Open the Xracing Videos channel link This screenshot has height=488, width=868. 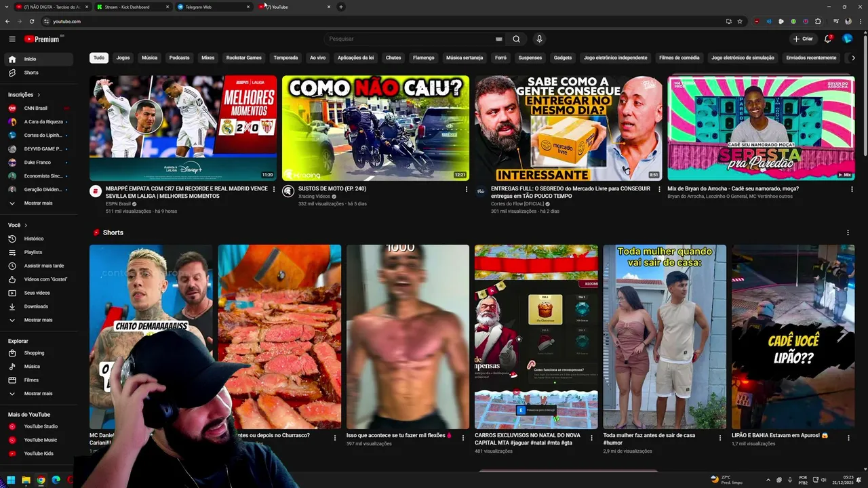coord(315,197)
